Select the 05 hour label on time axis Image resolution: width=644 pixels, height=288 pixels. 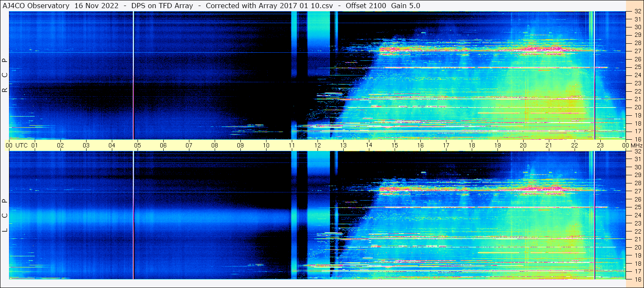click(138, 145)
